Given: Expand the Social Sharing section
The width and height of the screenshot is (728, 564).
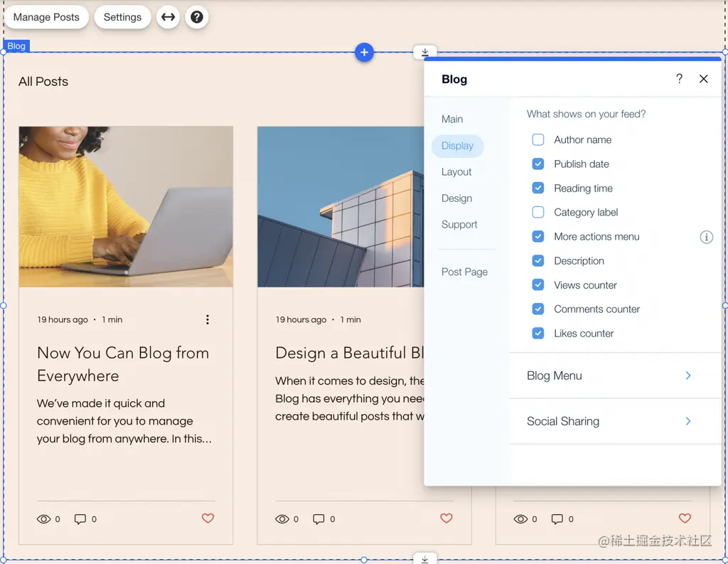Looking at the screenshot, I should click(615, 421).
